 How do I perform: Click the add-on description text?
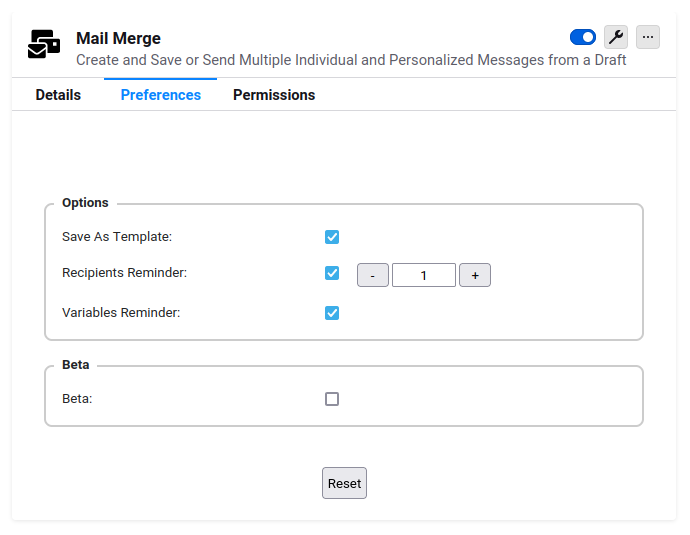click(351, 60)
